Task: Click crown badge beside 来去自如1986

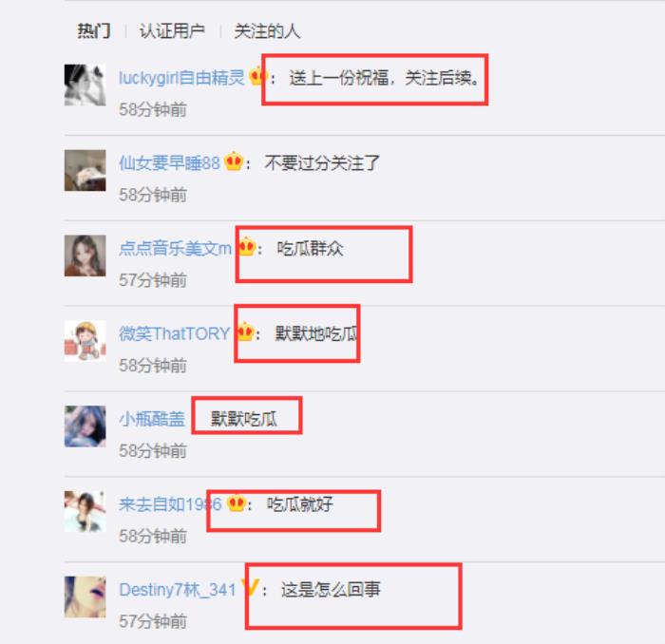Action: tap(237, 503)
